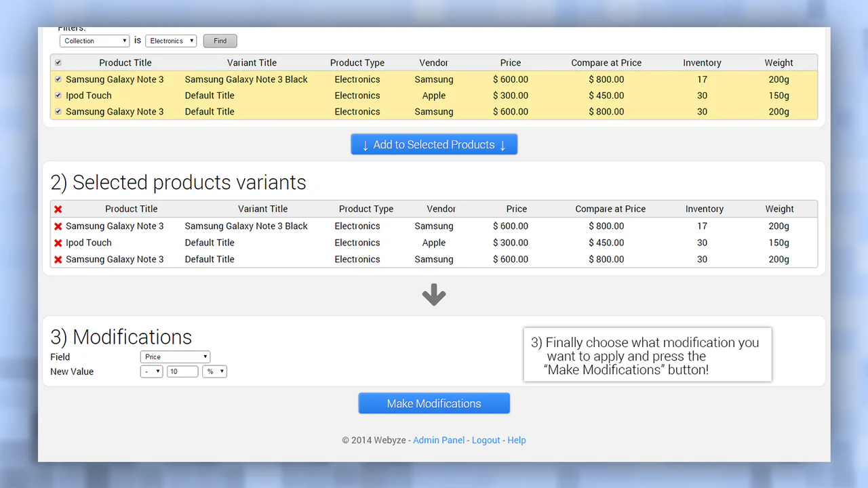Open the Field dropdown set to Price
Image resolution: width=868 pixels, height=488 pixels.
click(175, 357)
